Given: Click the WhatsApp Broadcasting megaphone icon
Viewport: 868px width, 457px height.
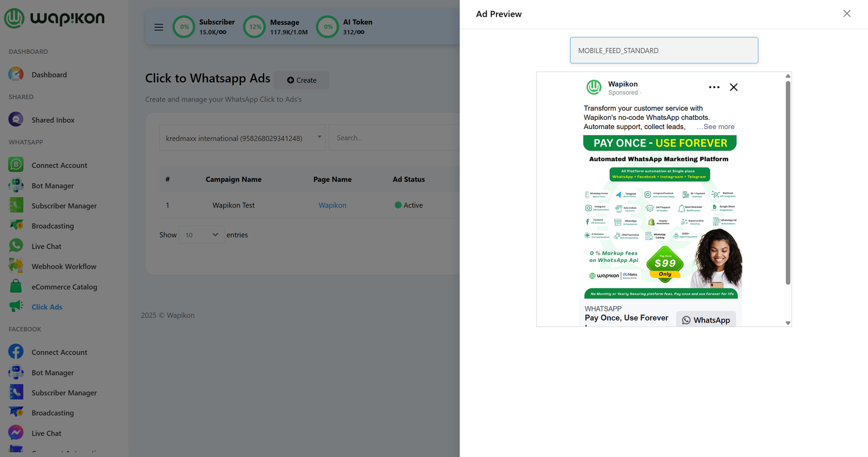Looking at the screenshot, I should click(x=16, y=226).
